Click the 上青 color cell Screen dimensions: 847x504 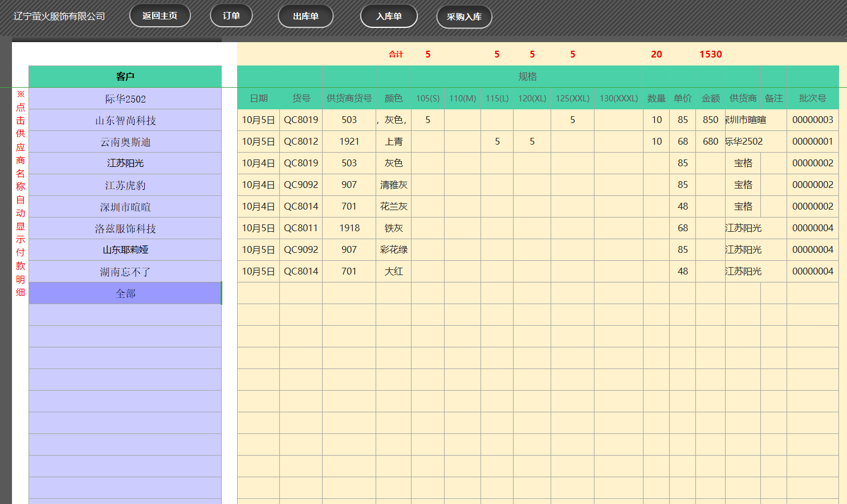[393, 141]
